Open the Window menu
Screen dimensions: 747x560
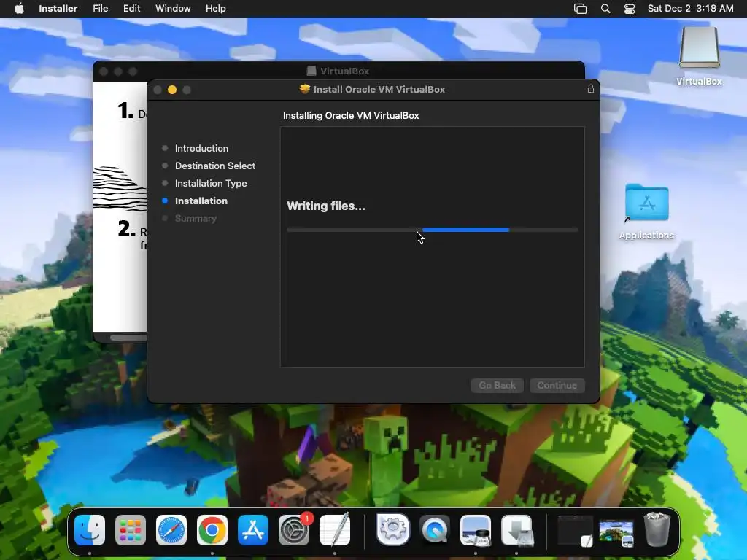coord(173,8)
